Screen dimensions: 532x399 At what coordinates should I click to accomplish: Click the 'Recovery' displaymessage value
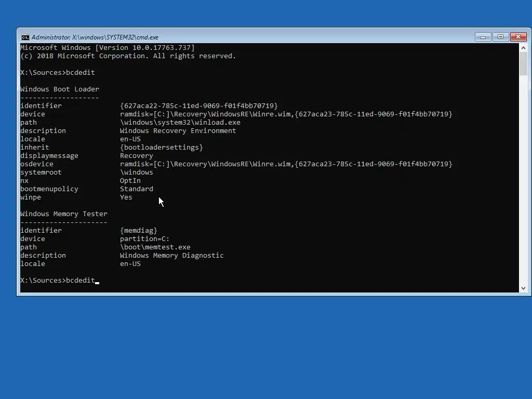tap(137, 156)
